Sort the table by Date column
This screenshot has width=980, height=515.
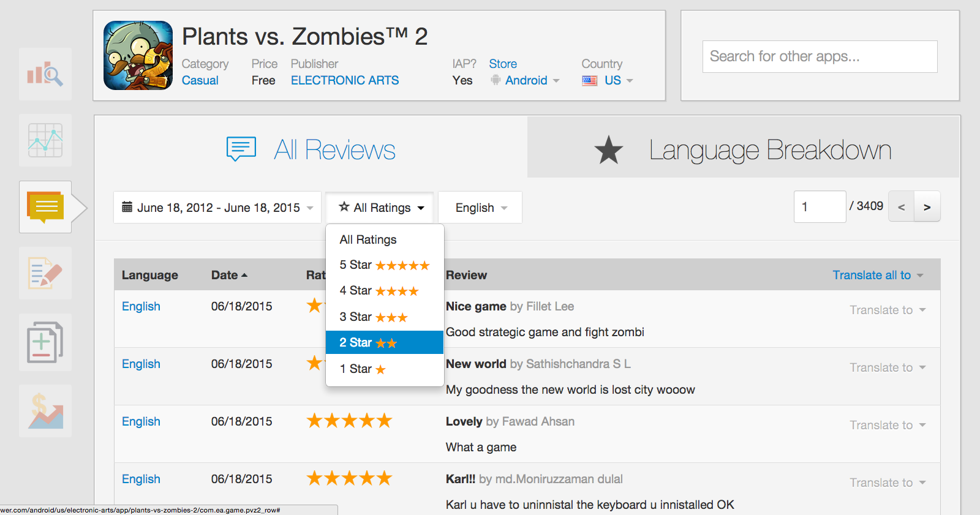tap(229, 275)
